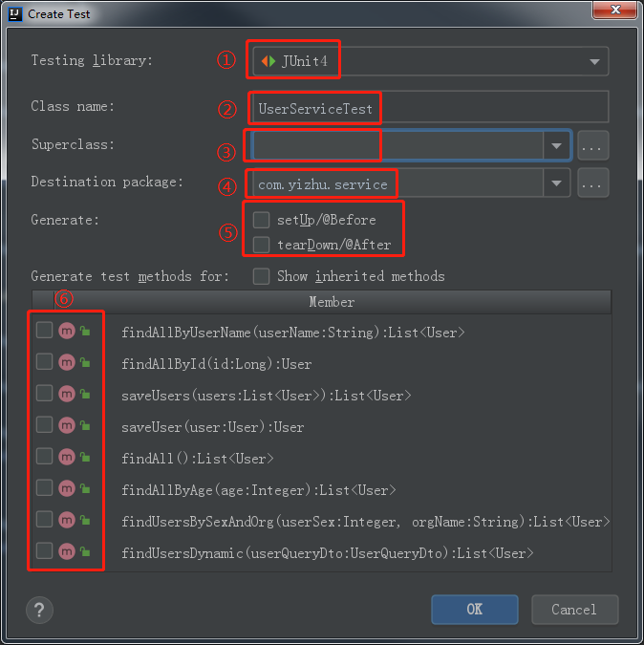This screenshot has width=644, height=645.
Task: Click green lock icon beside findAll()
Action: click(x=85, y=457)
